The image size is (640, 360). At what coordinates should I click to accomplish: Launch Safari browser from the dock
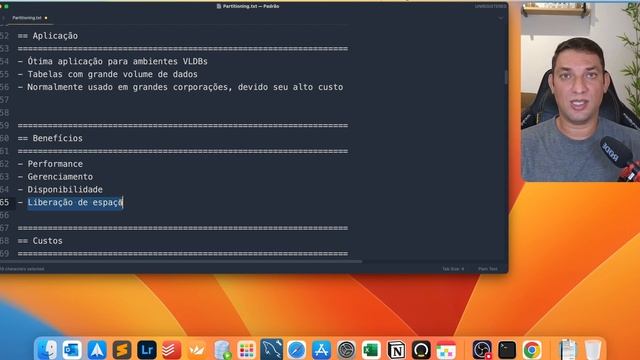[x=296, y=350]
